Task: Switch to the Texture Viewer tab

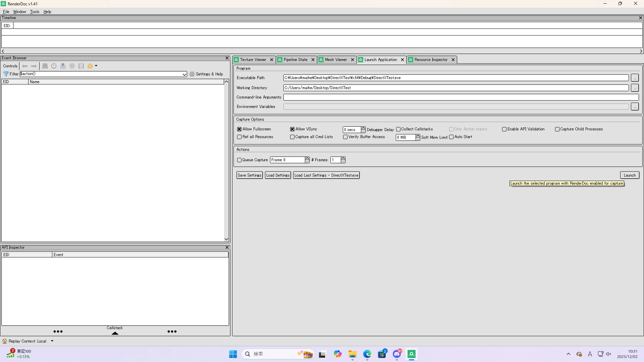Action: [x=253, y=60]
